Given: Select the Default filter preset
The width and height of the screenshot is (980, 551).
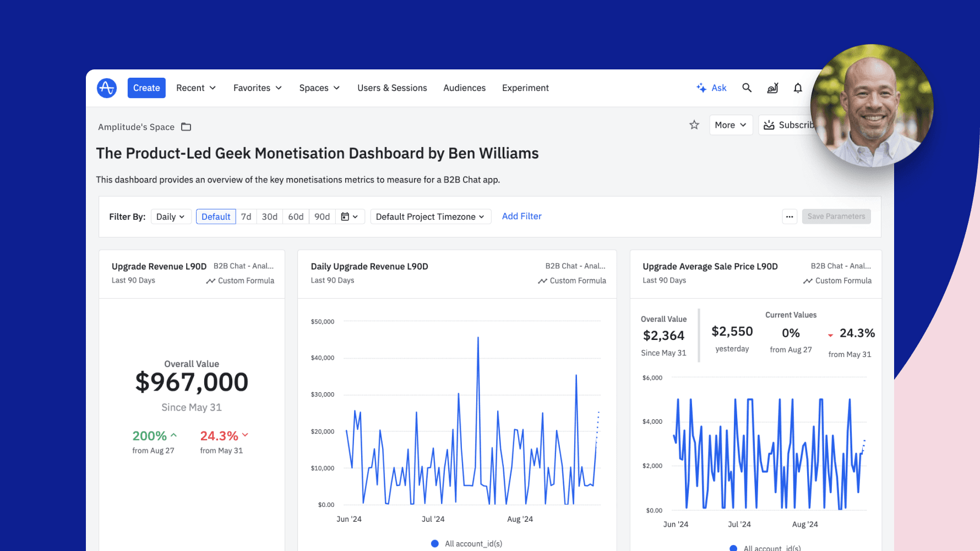Looking at the screenshot, I should point(216,216).
